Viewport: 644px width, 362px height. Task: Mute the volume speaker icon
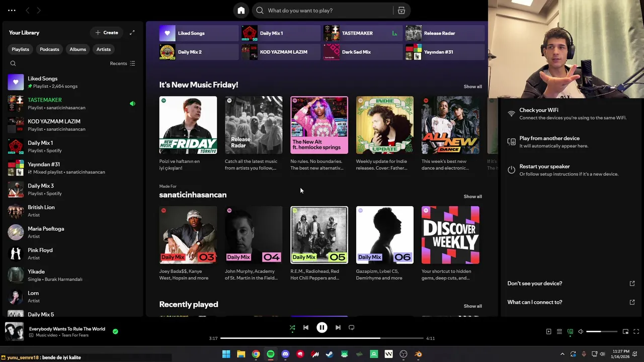point(581,332)
